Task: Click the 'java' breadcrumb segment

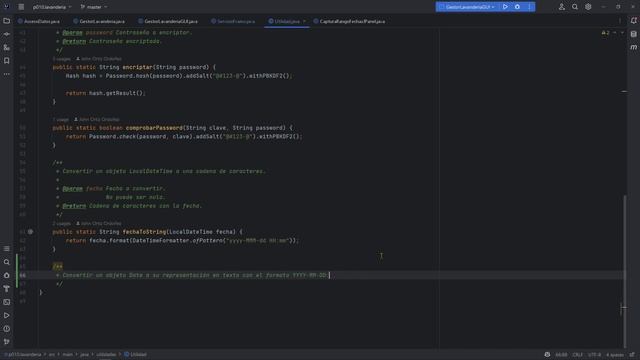Action: pyautogui.click(x=84, y=355)
